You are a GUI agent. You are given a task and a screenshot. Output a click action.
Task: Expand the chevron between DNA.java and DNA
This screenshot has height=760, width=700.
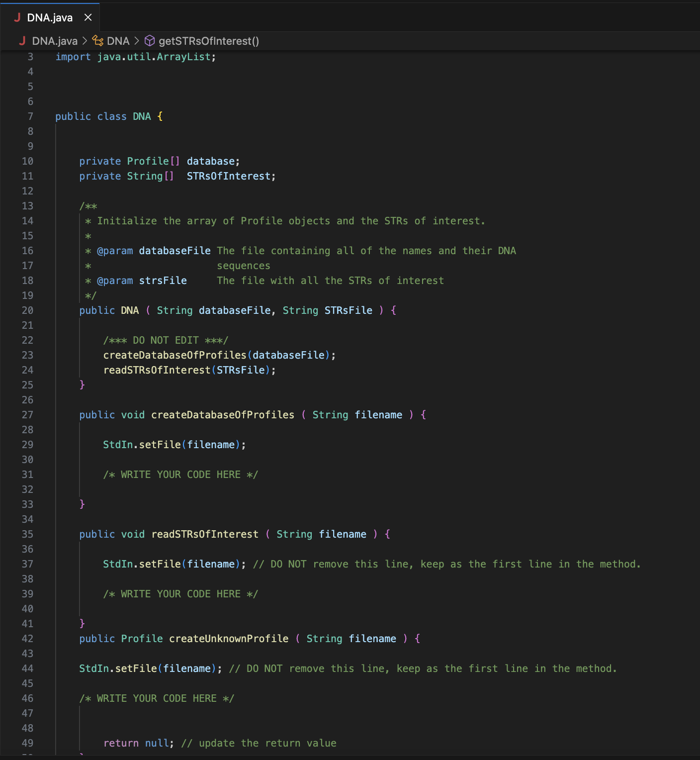(85, 41)
